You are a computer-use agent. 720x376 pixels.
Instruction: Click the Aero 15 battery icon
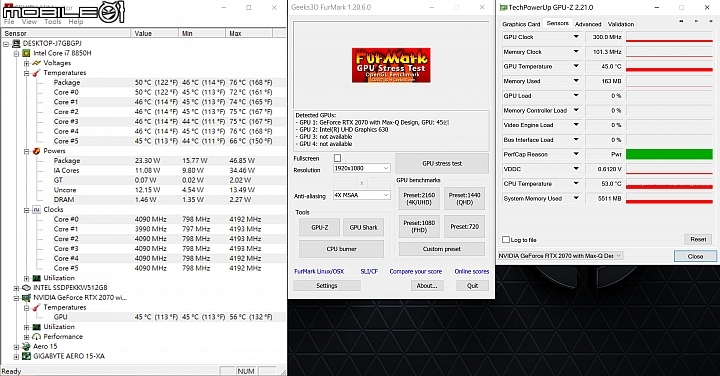pos(26,346)
